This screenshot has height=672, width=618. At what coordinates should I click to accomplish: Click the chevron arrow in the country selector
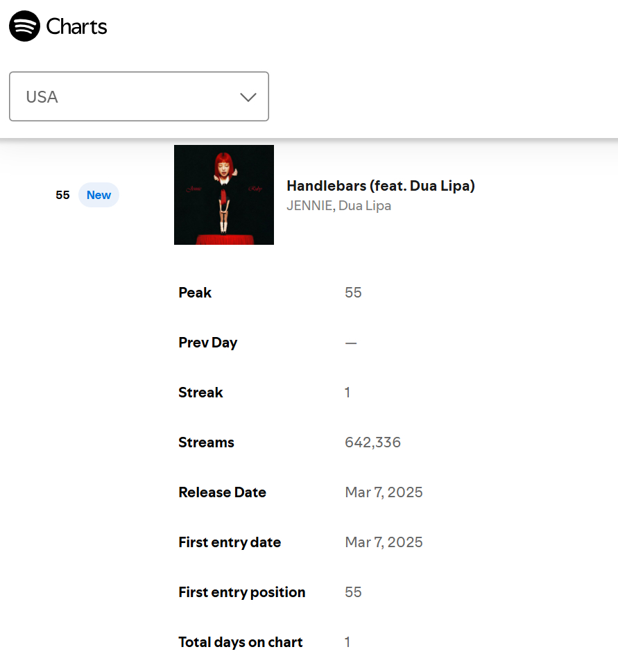click(248, 97)
